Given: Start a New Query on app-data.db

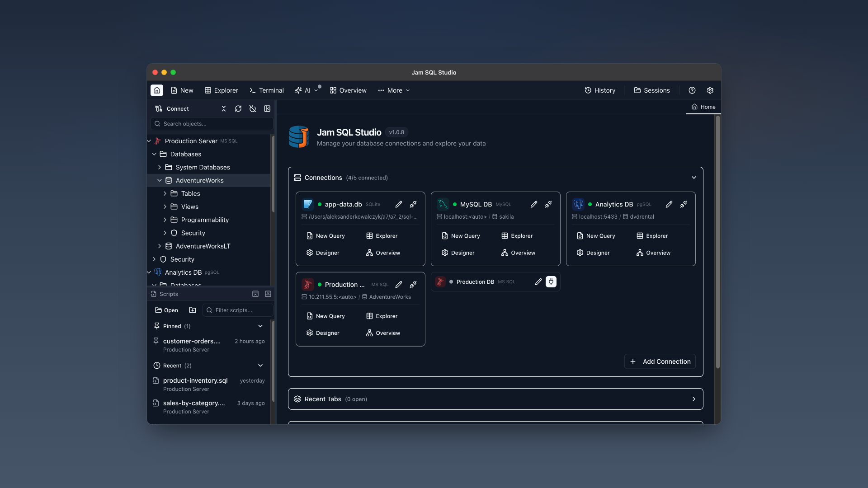Looking at the screenshot, I should point(330,235).
